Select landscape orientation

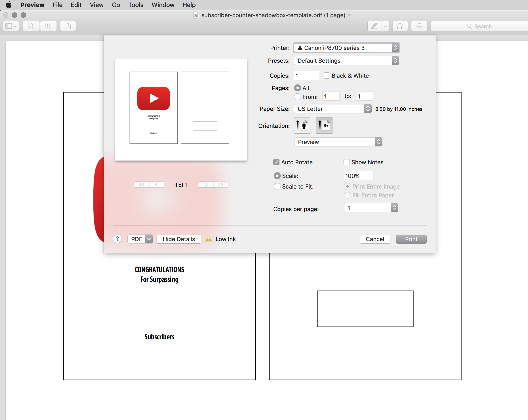324,125
